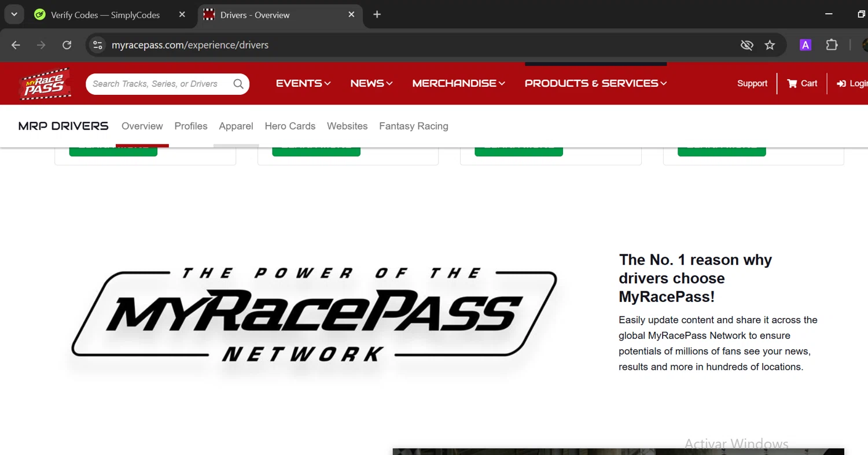Click the Power of the MyRacePass Network graphic
The width and height of the screenshot is (868, 455).
314,315
